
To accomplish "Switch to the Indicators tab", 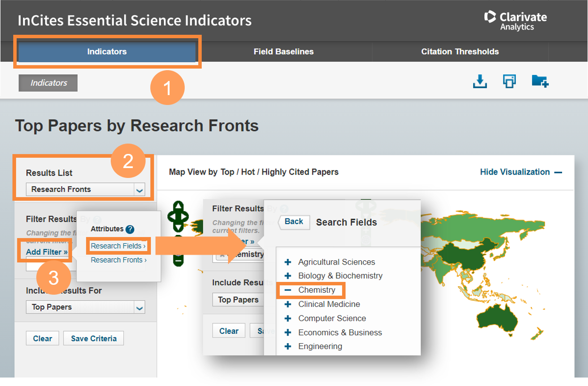I will (x=107, y=52).
